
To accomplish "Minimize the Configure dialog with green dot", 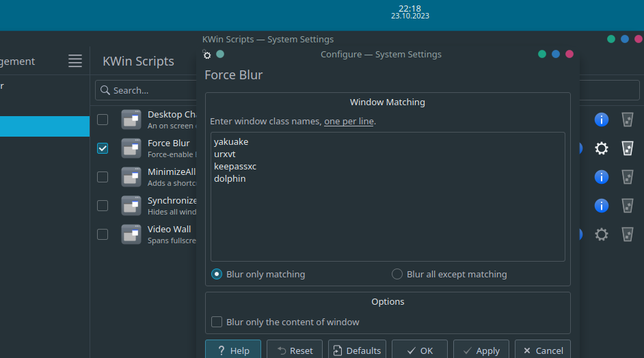I will coord(542,54).
